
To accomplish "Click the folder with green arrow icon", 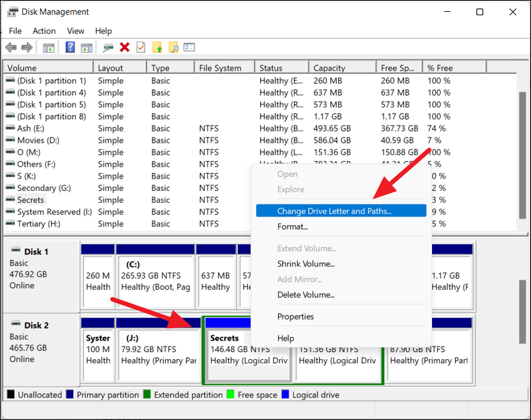I will tap(157, 48).
